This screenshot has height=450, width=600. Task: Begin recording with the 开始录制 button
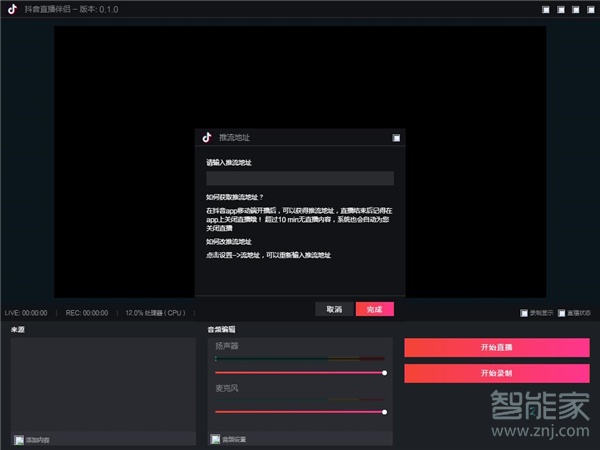[496, 373]
